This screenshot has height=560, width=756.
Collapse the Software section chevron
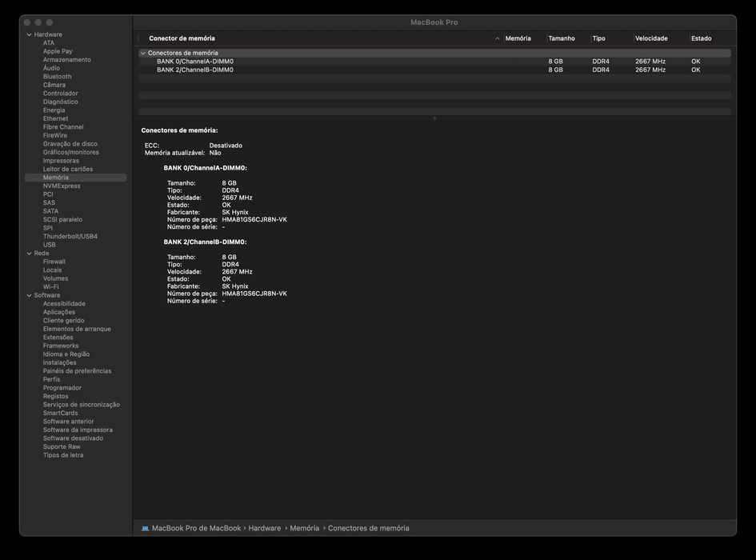(x=29, y=295)
